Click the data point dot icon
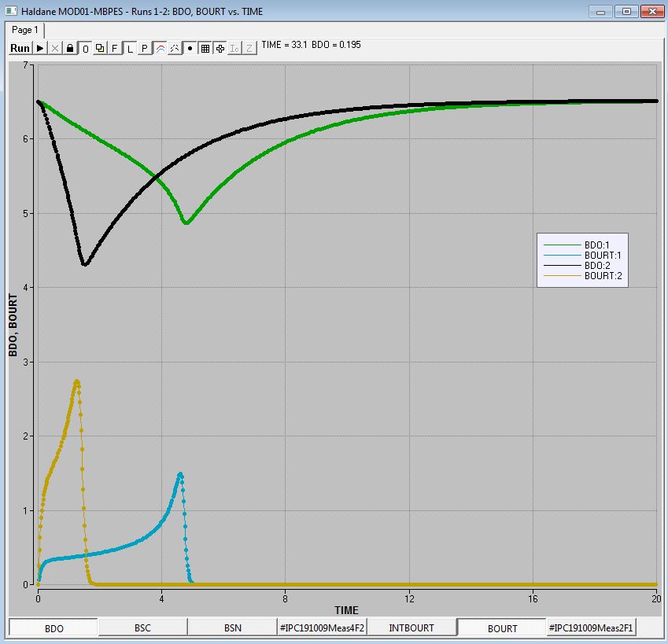668x644 pixels. [190, 49]
